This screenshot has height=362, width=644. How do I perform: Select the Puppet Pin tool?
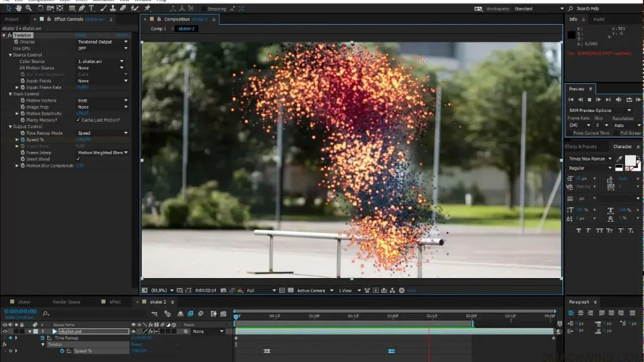[147, 8]
